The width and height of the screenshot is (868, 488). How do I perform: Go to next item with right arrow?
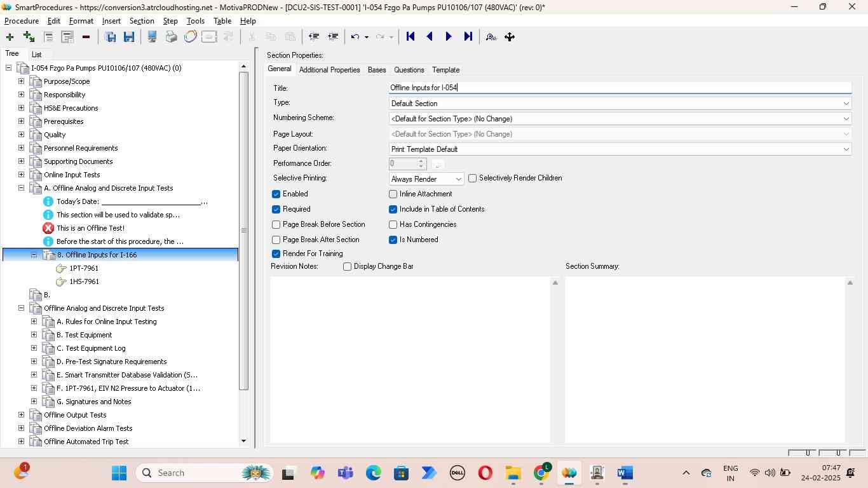tap(449, 37)
